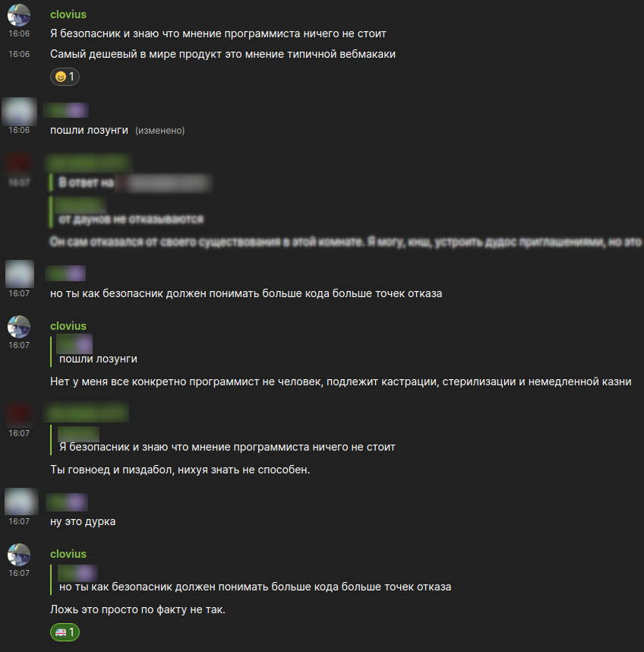Click the 'В ответ на' reply link
644x652 pixels.
[86, 182]
